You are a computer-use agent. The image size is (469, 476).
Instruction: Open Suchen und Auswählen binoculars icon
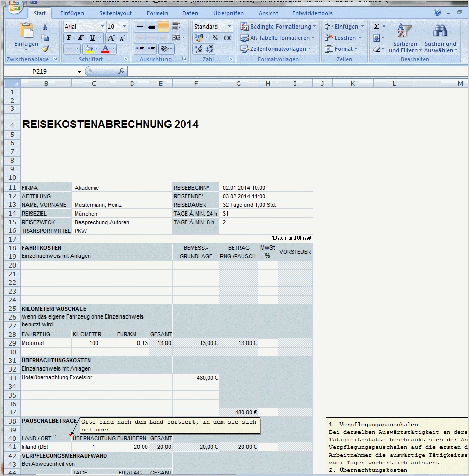(x=439, y=31)
